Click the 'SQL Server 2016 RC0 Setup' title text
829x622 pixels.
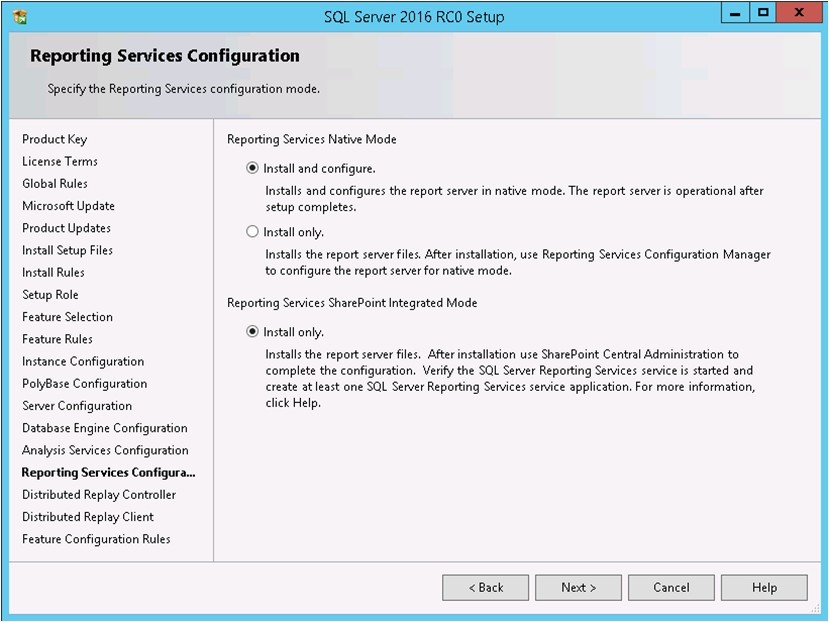(414, 17)
